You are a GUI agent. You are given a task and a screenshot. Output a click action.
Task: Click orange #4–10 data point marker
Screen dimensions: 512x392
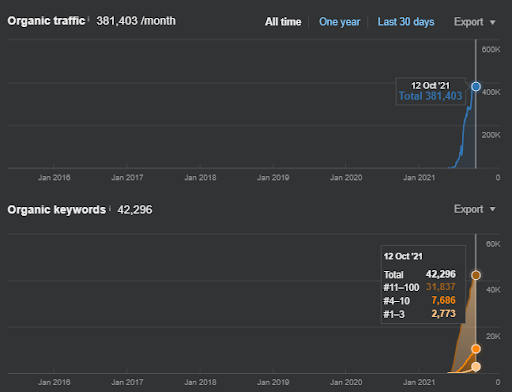coord(476,349)
